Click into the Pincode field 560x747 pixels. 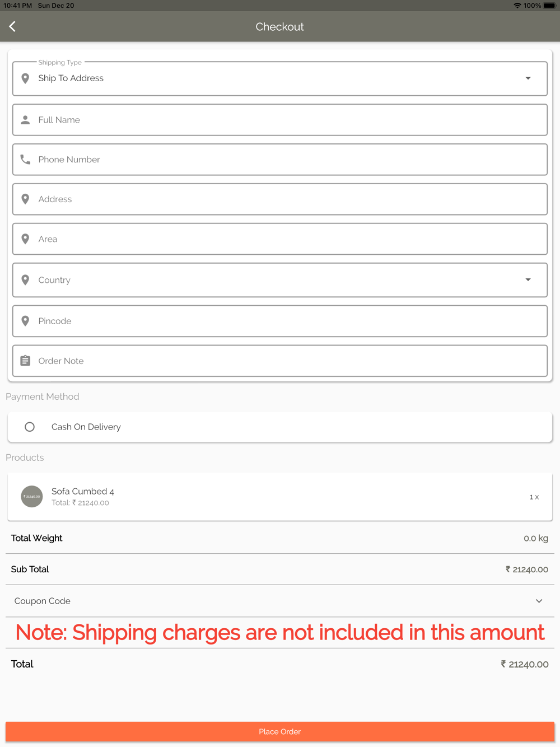280,321
